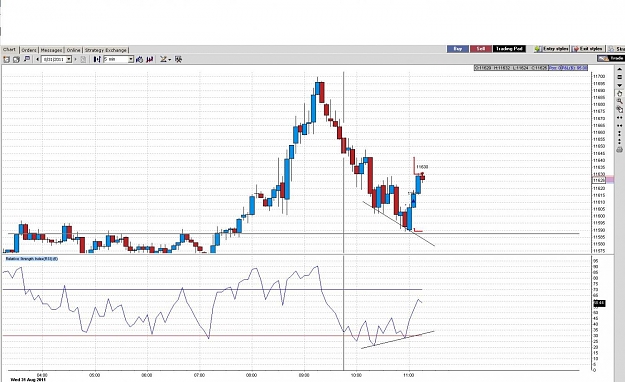The height and width of the screenshot is (382, 625).
Task: Click the 10:00 time axis label
Action: [356, 375]
